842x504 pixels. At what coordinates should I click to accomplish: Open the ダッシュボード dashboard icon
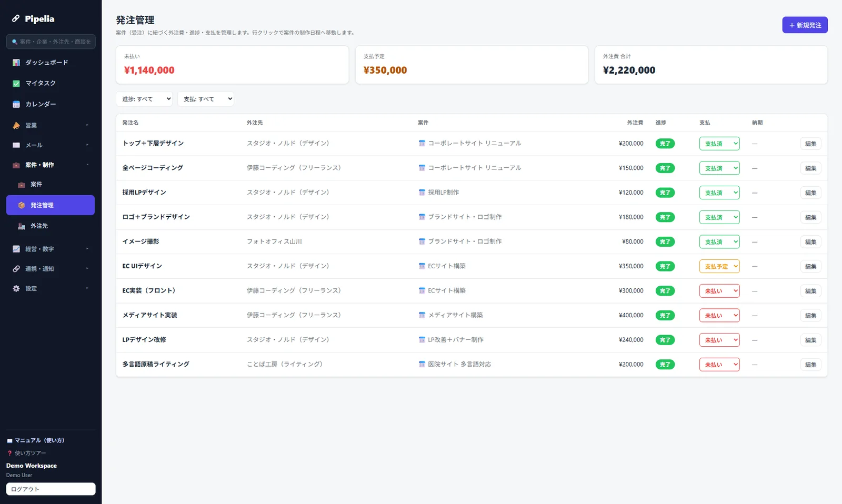click(16, 63)
